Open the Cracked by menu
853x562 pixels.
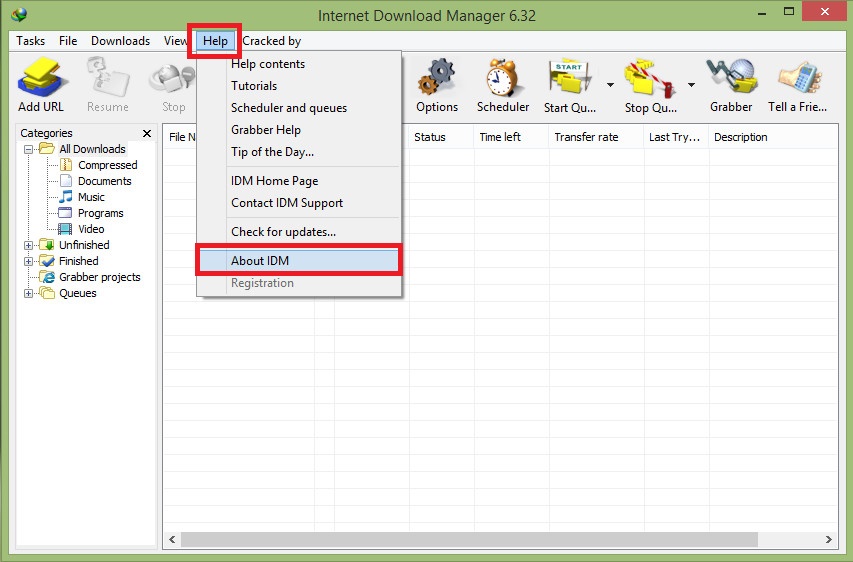(x=271, y=41)
